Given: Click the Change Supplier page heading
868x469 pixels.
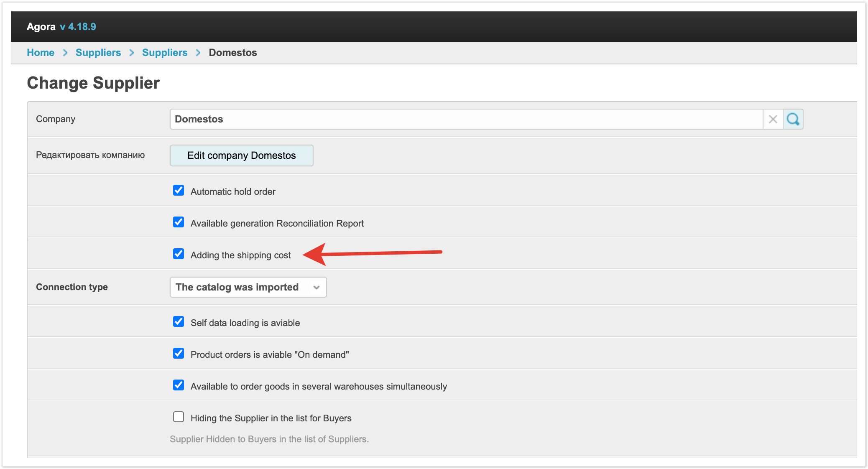Looking at the screenshot, I should point(93,83).
